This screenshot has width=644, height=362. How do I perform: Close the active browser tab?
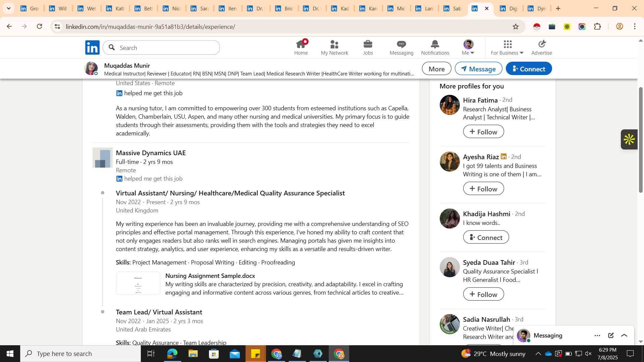487,8
